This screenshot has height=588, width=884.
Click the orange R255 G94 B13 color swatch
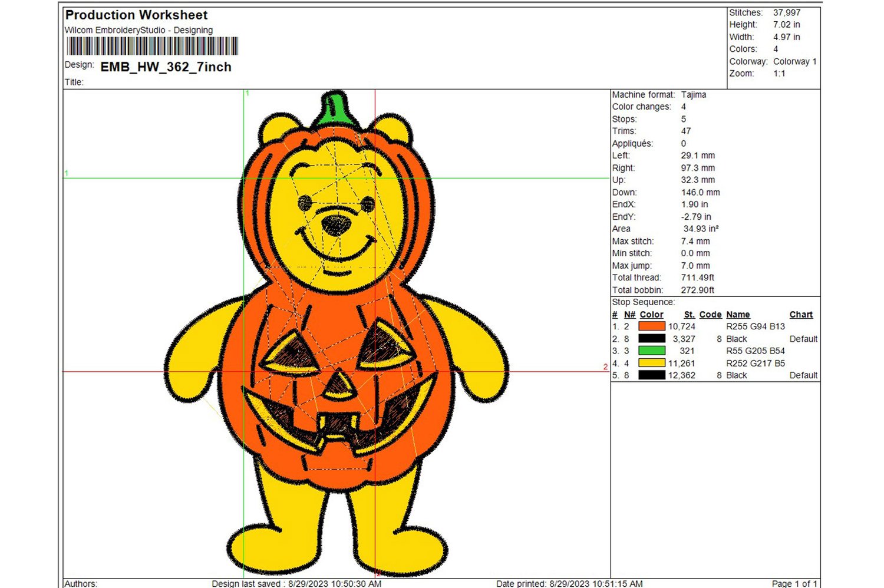652,326
